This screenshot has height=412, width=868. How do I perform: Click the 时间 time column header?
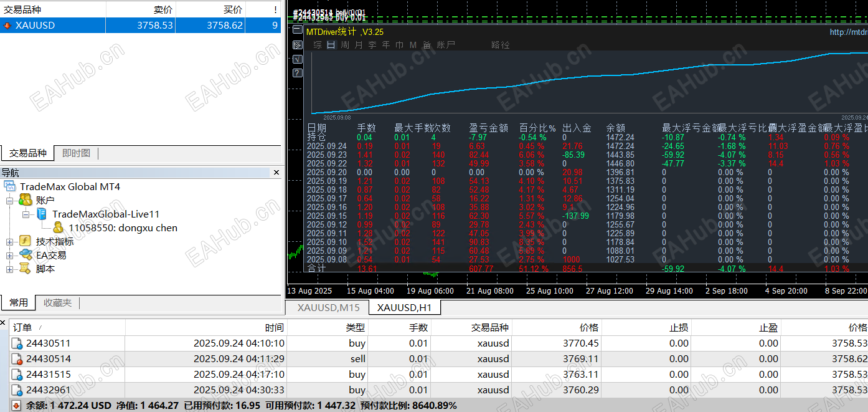(275, 327)
